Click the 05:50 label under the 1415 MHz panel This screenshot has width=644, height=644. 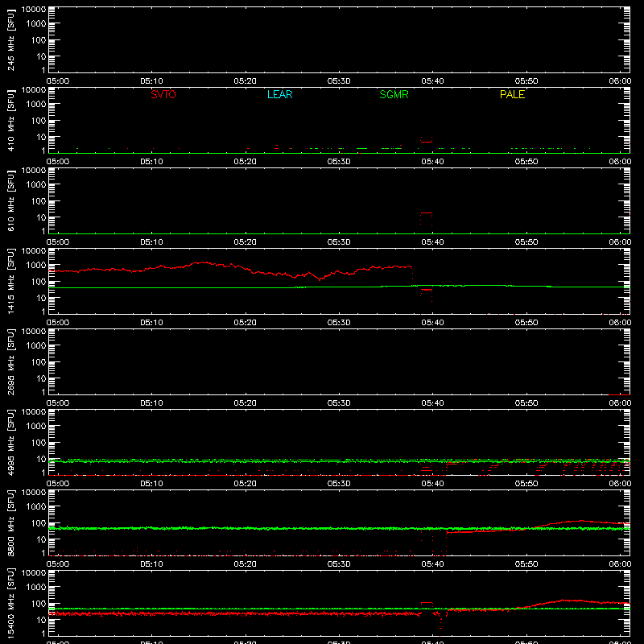526,323
